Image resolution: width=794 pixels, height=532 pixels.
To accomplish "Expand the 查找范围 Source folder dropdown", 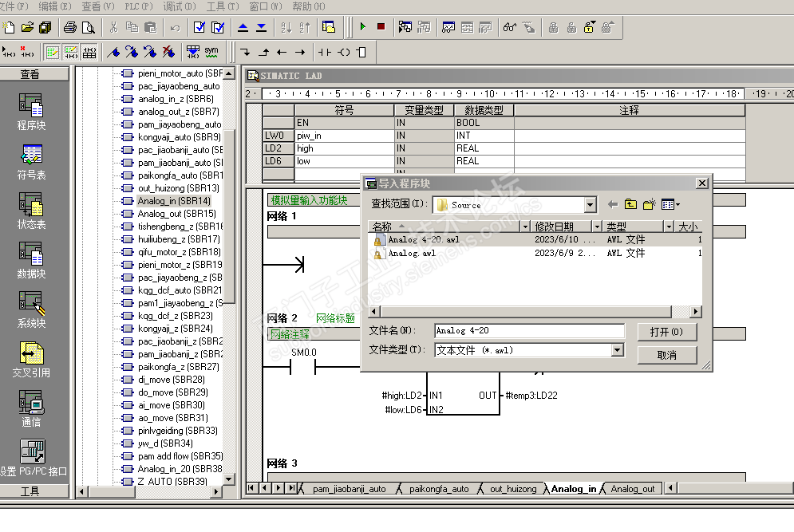I will point(590,205).
